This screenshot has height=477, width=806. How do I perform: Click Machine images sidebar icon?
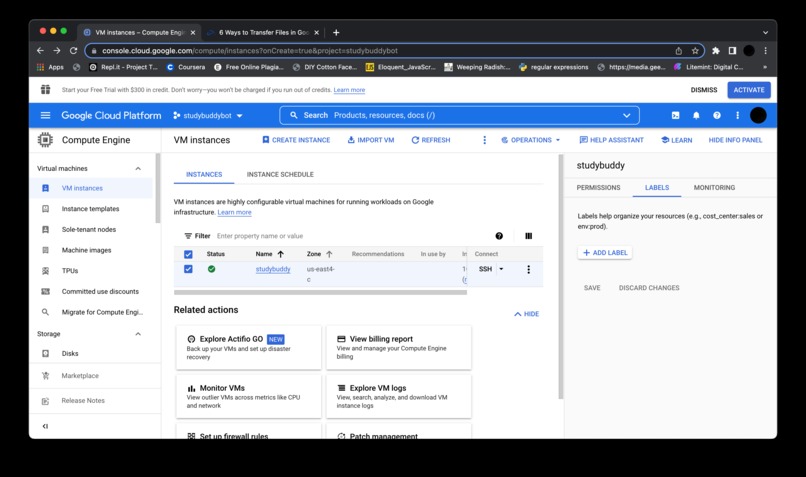tap(45, 250)
